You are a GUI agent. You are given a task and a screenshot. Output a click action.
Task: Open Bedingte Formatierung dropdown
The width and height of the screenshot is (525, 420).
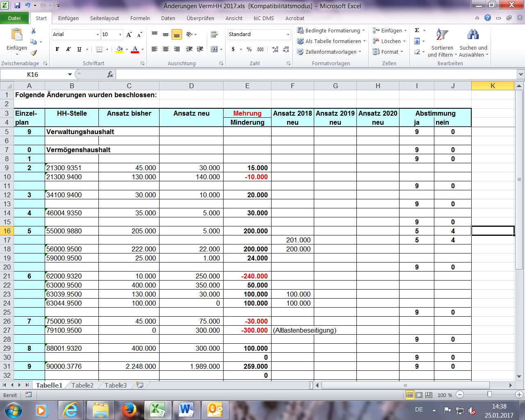coord(331,30)
